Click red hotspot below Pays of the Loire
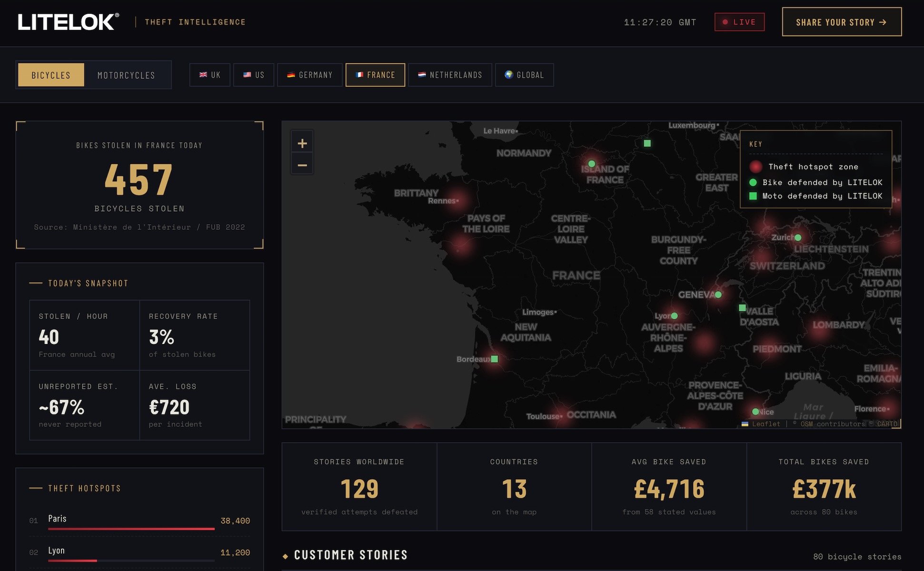 (x=460, y=246)
